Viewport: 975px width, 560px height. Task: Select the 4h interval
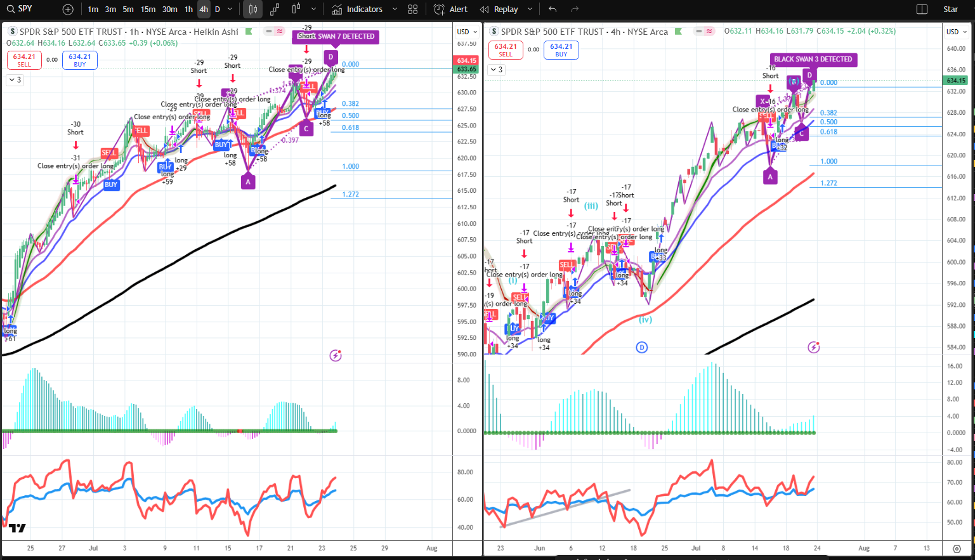(204, 10)
